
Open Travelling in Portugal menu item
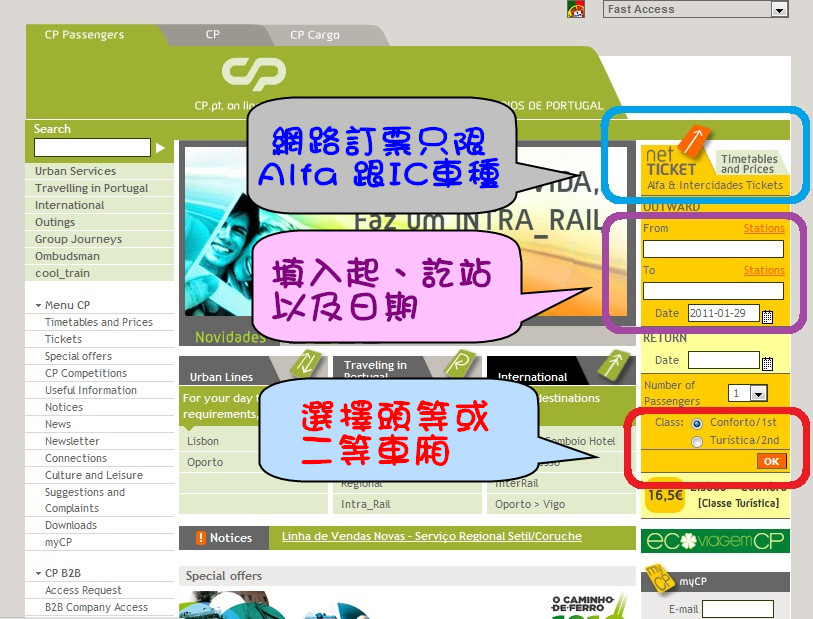tap(91, 188)
